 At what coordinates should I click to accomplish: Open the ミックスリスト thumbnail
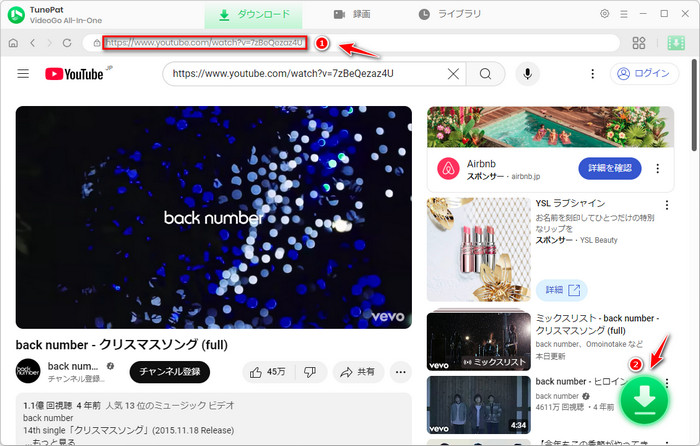coord(479,341)
